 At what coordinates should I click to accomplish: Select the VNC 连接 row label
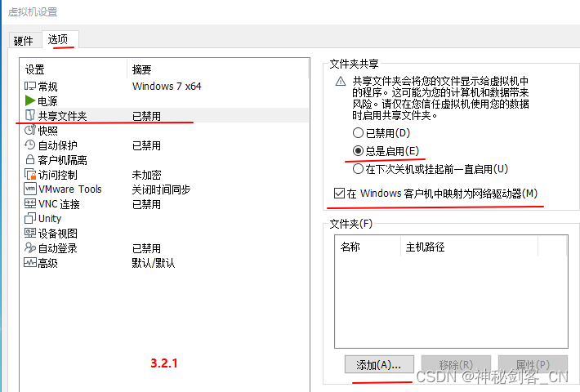click(59, 204)
